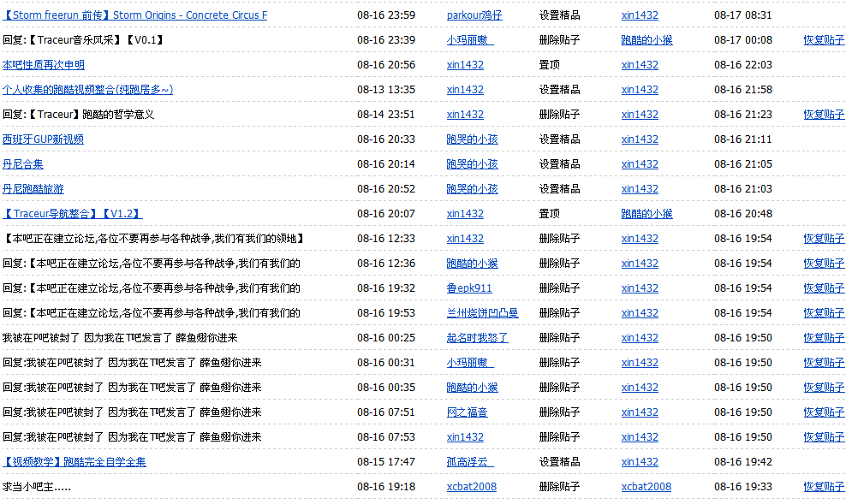
Task: Open author 小玛丽嗷 on the 08-16 23:39 row
Action: (x=470, y=40)
